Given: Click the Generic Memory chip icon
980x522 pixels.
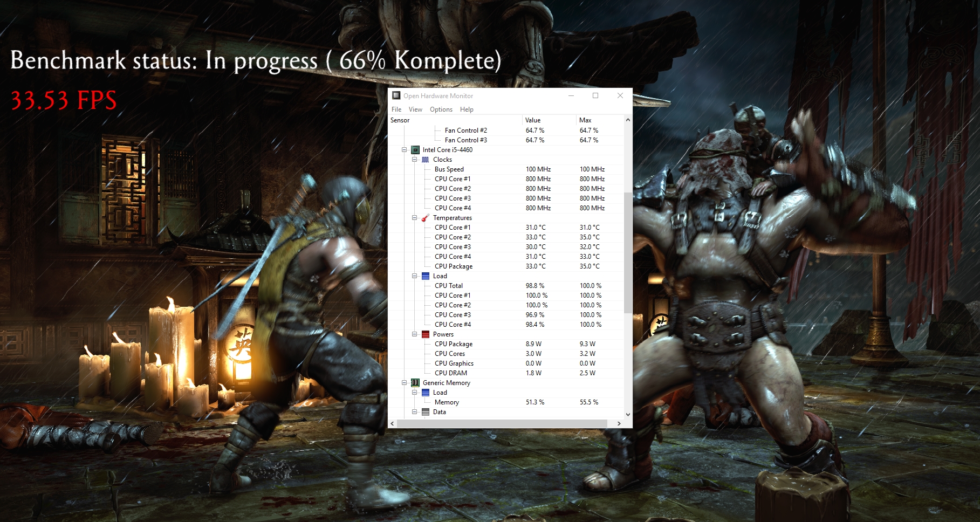Looking at the screenshot, I should click(x=415, y=383).
